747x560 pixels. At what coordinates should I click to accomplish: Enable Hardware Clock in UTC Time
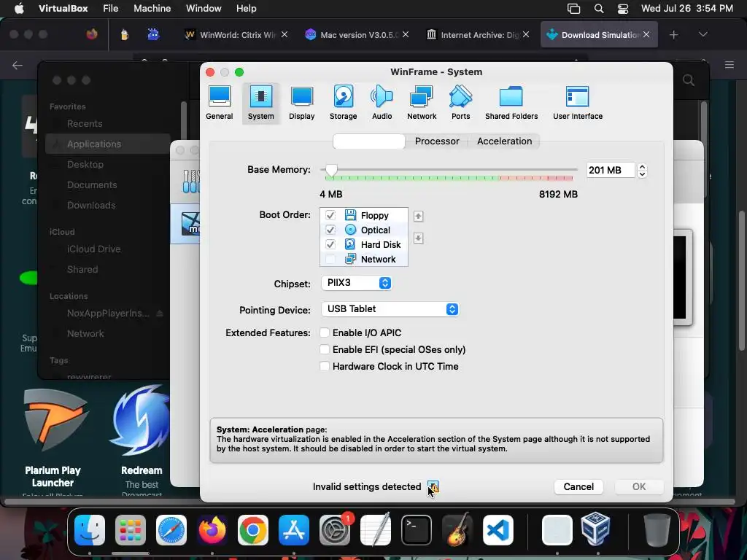325,366
